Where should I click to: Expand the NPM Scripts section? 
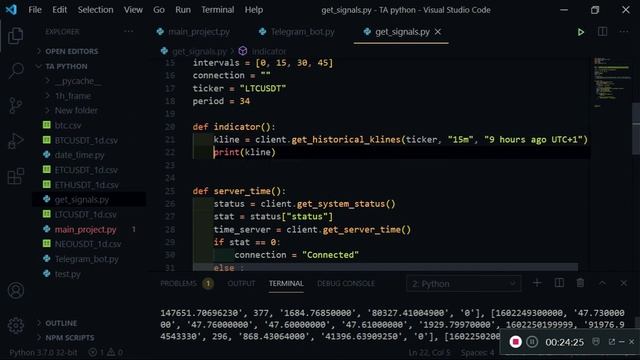coord(70,338)
